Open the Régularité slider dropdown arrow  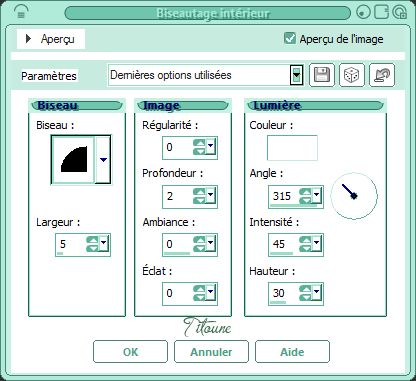click(210, 146)
